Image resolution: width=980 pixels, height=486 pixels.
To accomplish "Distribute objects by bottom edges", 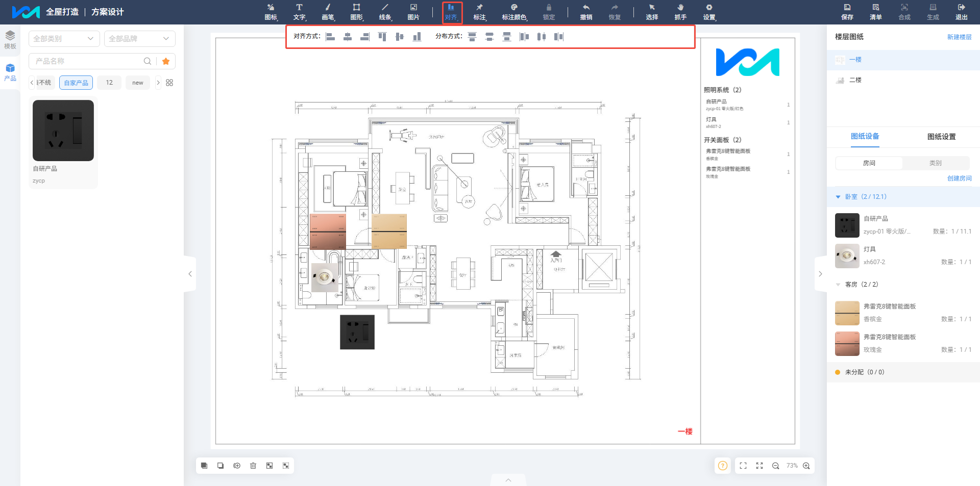I will 507,37.
